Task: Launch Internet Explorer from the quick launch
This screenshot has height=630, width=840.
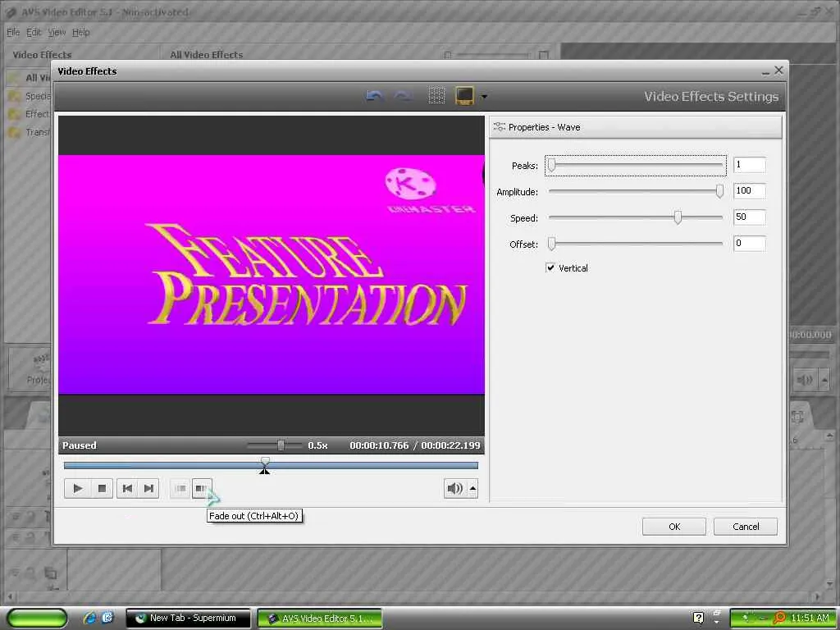Action: [89, 618]
